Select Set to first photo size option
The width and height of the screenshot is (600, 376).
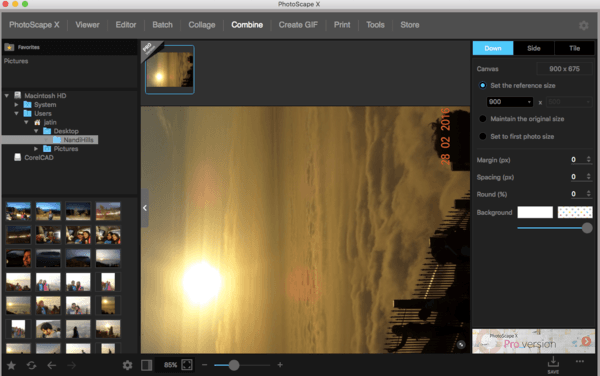[483, 137]
